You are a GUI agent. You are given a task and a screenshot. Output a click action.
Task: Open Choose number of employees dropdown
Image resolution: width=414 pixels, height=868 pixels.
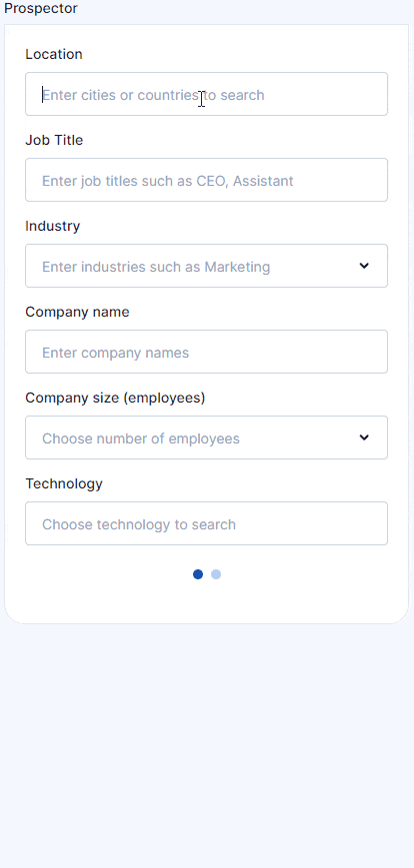pos(206,437)
